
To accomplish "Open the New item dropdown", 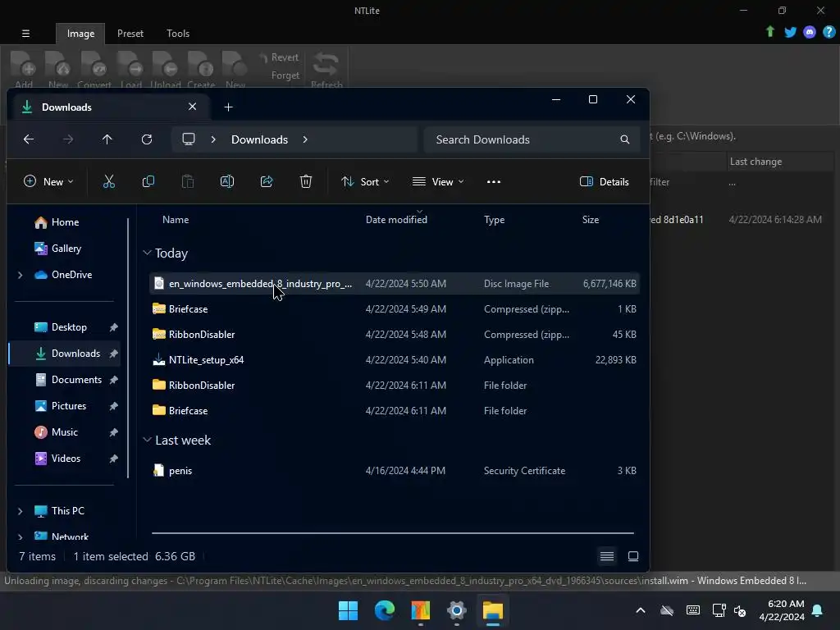I will click(x=48, y=181).
